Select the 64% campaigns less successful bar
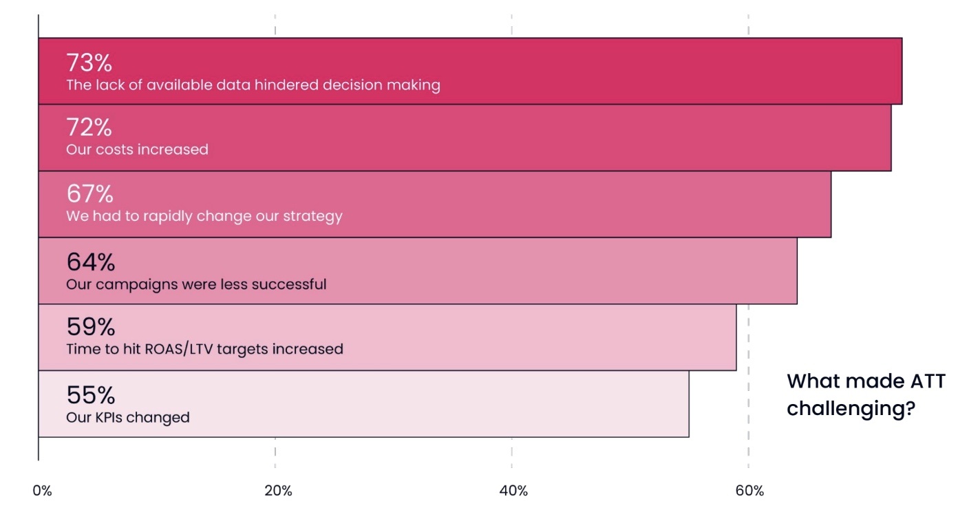 pyautogui.click(x=418, y=271)
